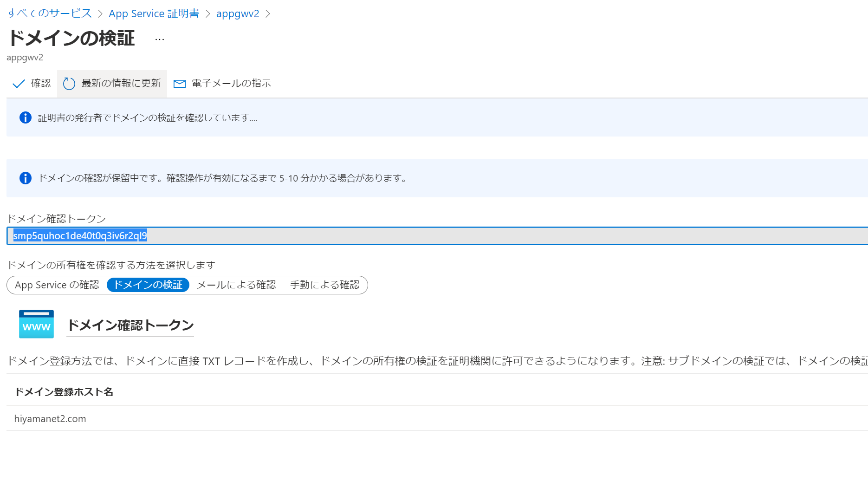Click the 確認 checkmark icon
Screen dimensions: 868x488
tap(19, 84)
